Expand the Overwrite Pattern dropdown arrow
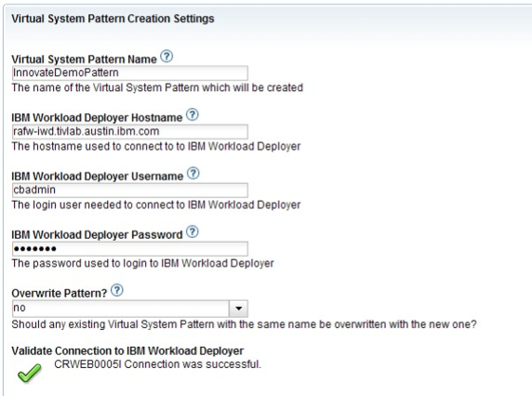 click(x=238, y=309)
